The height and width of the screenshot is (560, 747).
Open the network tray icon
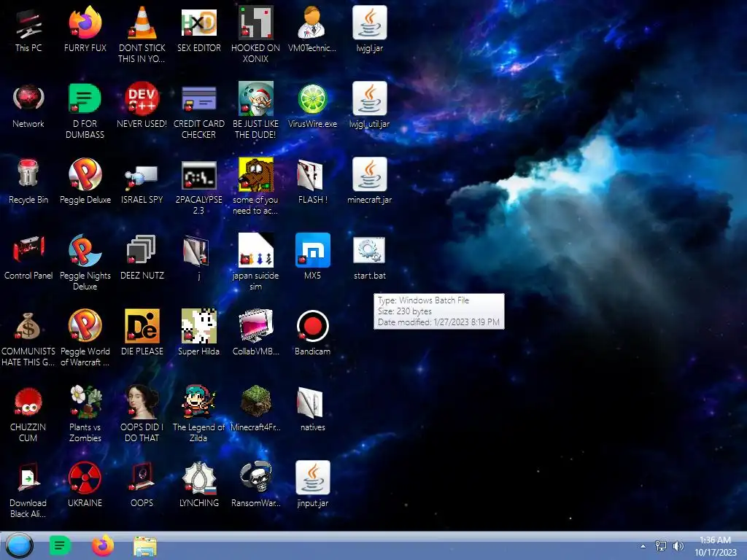[x=661, y=546]
